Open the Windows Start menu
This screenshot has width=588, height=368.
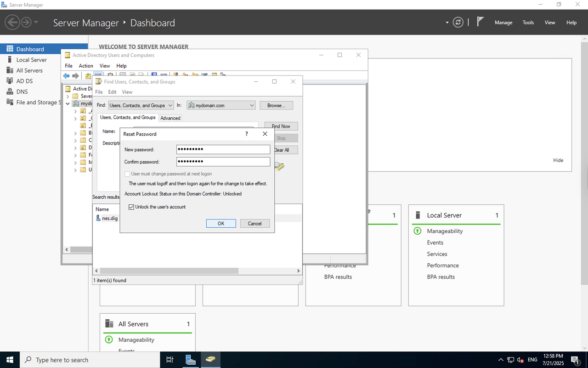pos(9,360)
